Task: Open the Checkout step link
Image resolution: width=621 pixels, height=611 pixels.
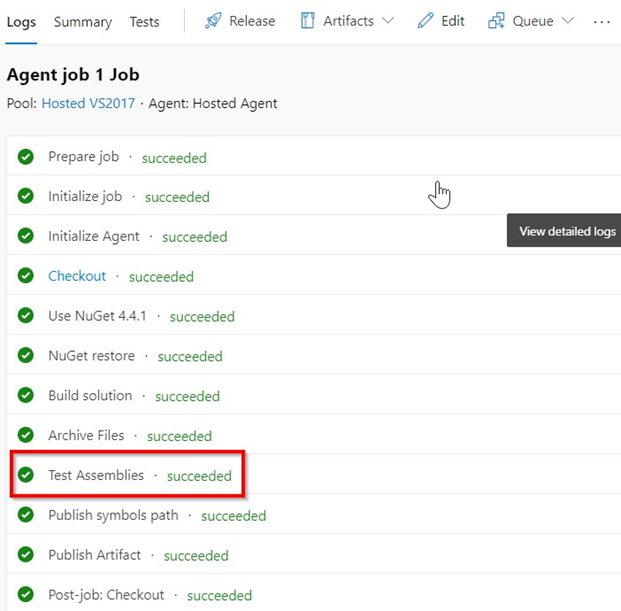Action: click(77, 276)
